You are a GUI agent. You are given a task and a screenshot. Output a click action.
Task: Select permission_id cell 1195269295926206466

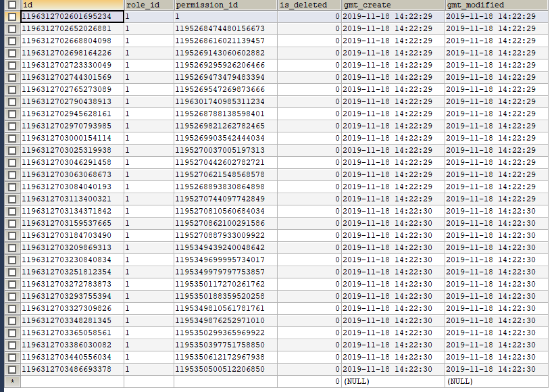(226, 66)
